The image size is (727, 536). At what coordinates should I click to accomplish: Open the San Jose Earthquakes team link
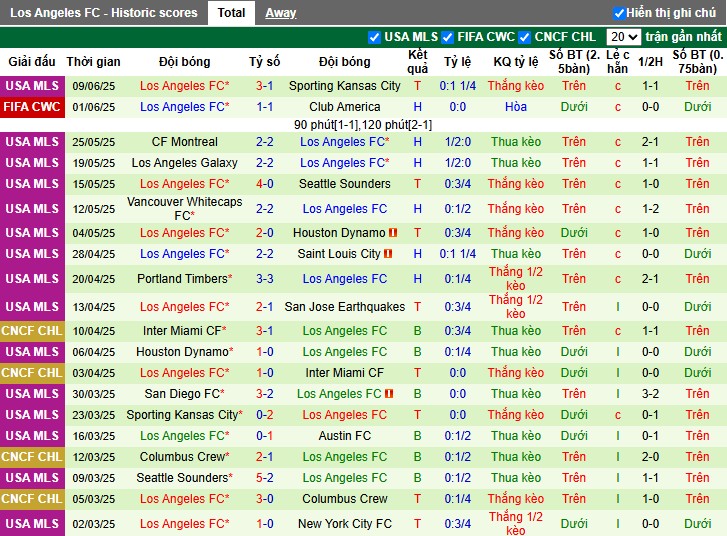tap(344, 306)
